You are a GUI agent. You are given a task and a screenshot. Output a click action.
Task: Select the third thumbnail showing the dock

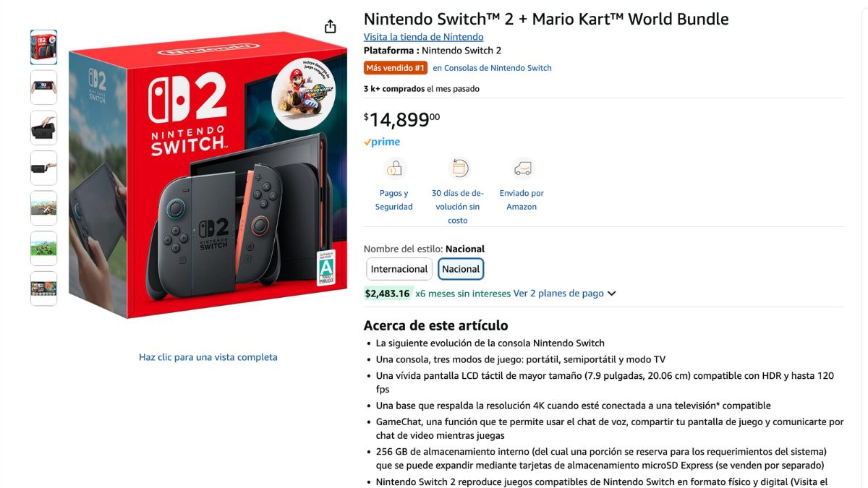43,128
